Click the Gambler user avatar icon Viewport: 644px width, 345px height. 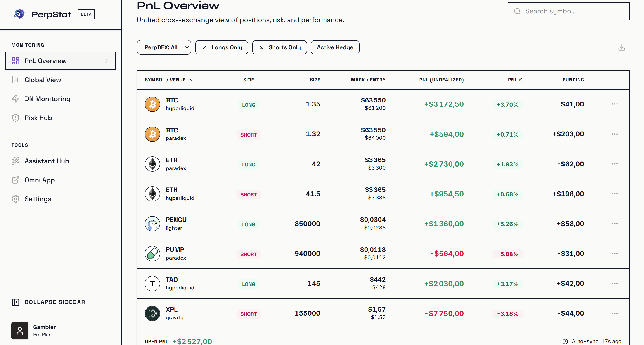tap(20, 330)
